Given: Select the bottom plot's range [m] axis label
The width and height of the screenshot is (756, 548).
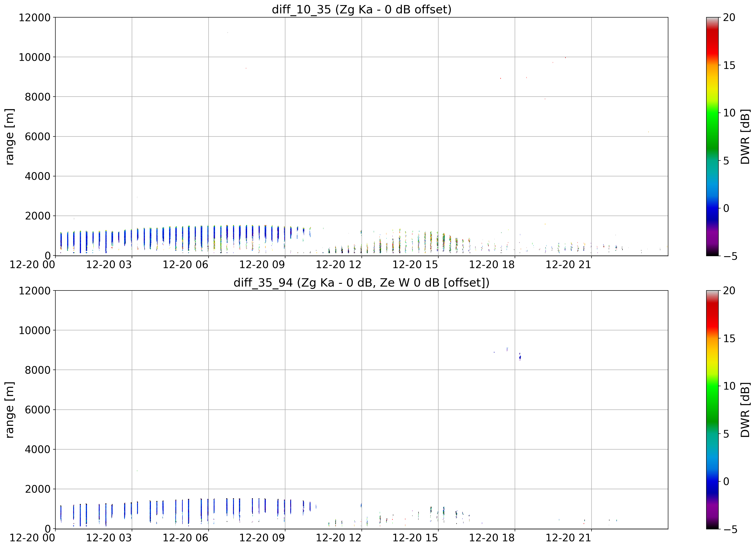Looking at the screenshot, I should pos(9,410).
